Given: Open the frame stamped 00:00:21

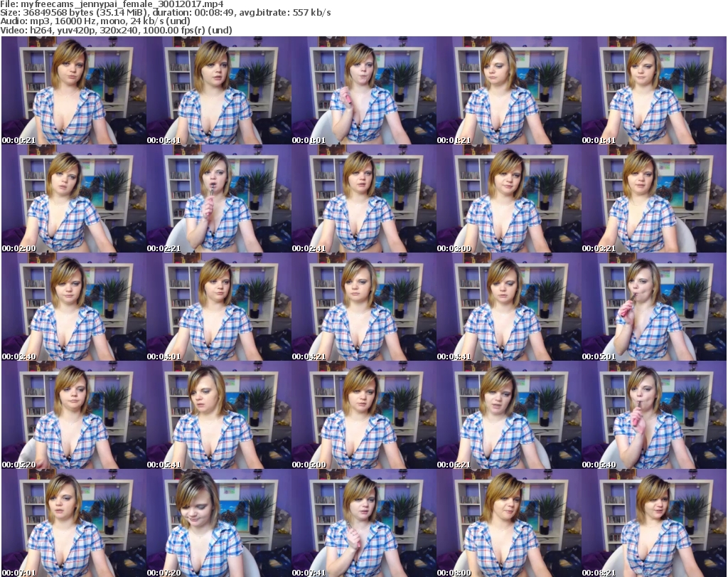Looking at the screenshot, I should (x=74, y=90).
